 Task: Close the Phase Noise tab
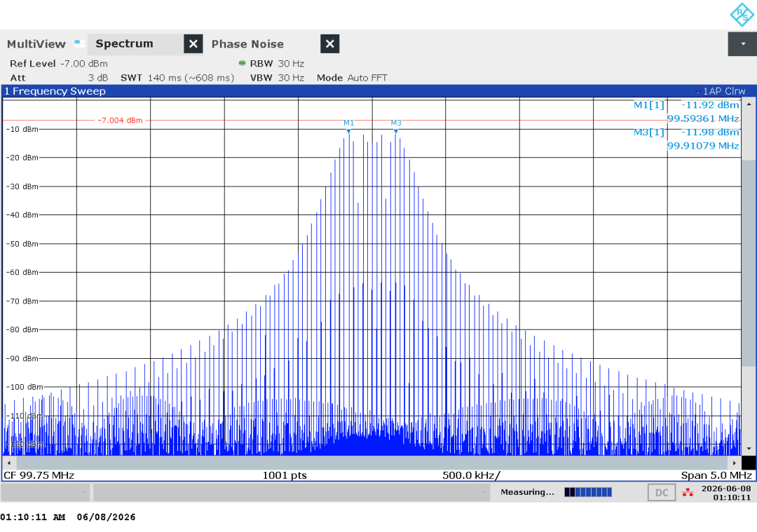click(329, 44)
